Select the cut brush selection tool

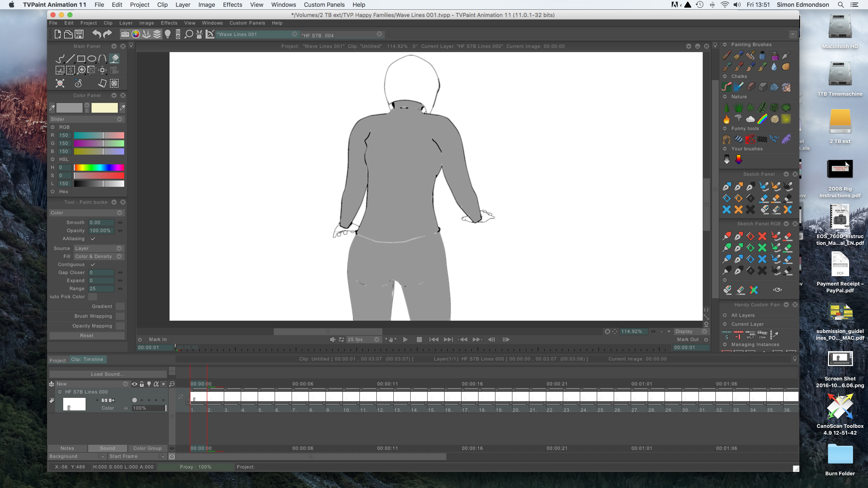(x=60, y=70)
